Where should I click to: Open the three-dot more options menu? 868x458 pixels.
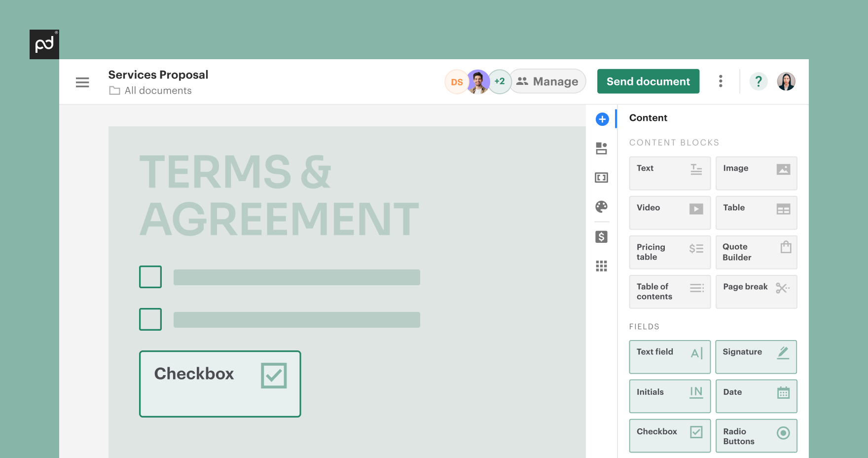tap(721, 81)
